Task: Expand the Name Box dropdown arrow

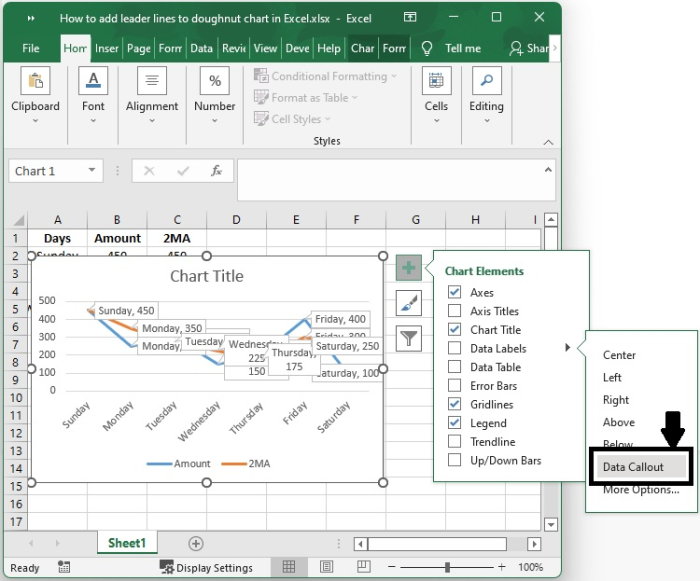Action: coord(93,171)
